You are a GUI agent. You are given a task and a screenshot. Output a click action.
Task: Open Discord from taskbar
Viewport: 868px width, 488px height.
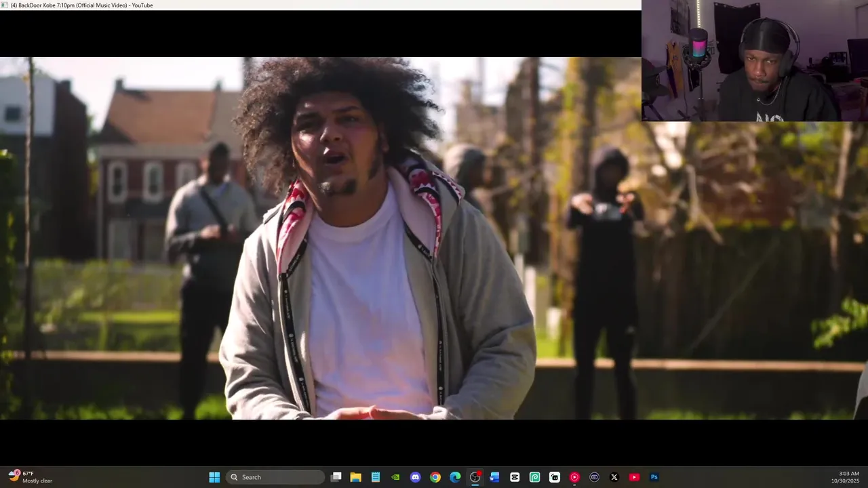click(x=415, y=477)
